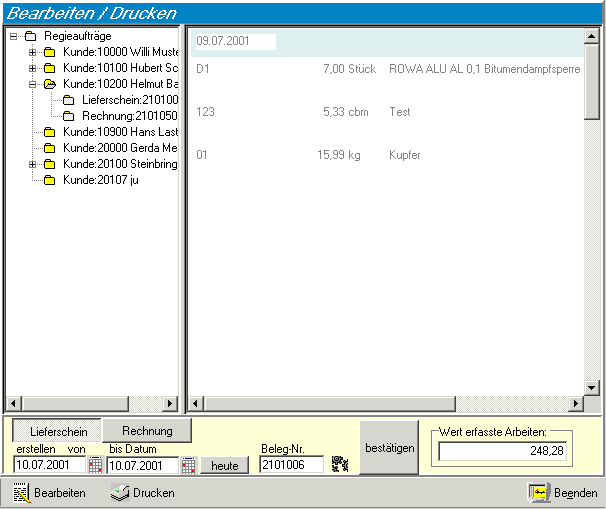606x509 pixels.
Task: Open calendar picker for the 'von' date
Action: point(95,465)
